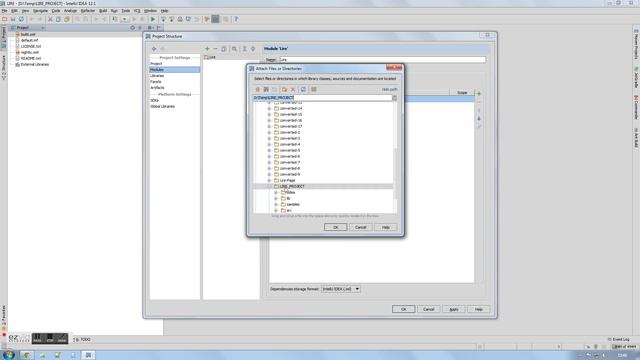Viewport: 640px width, 360px height.
Task: Open the Refactor menu
Action: coord(88,11)
